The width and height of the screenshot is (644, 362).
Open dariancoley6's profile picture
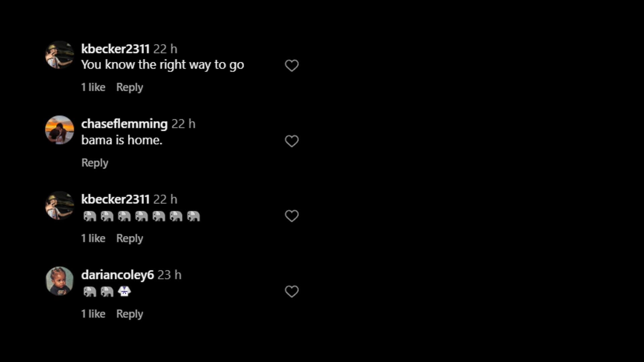click(x=60, y=281)
